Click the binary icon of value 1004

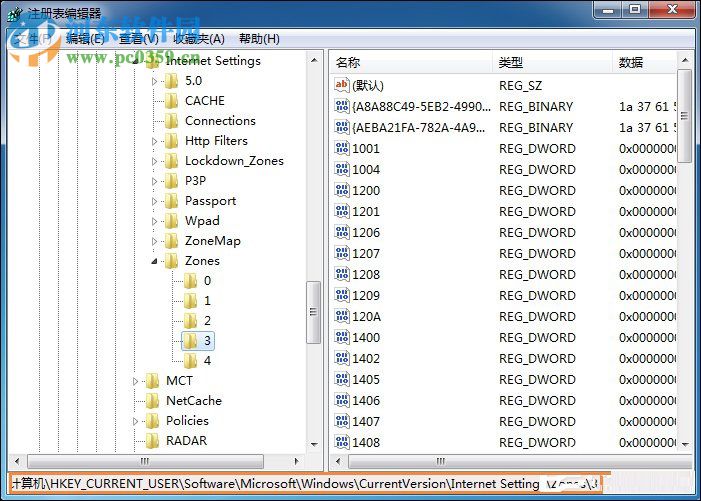click(342, 169)
